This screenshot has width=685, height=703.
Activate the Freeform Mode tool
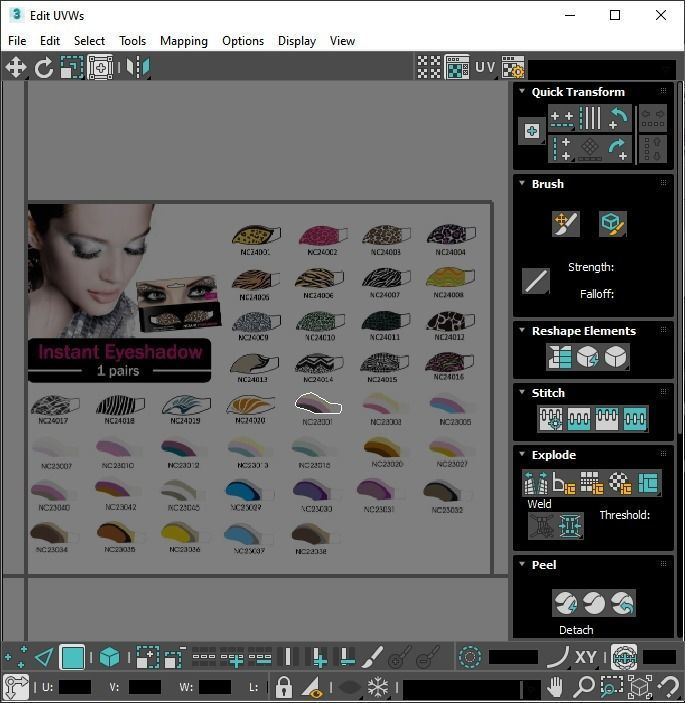click(x=100, y=68)
